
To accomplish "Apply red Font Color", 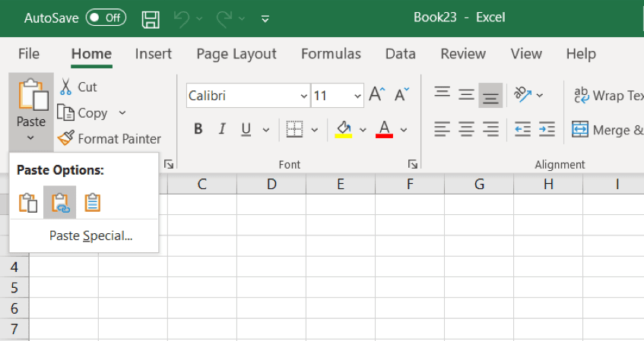I will 385,129.
